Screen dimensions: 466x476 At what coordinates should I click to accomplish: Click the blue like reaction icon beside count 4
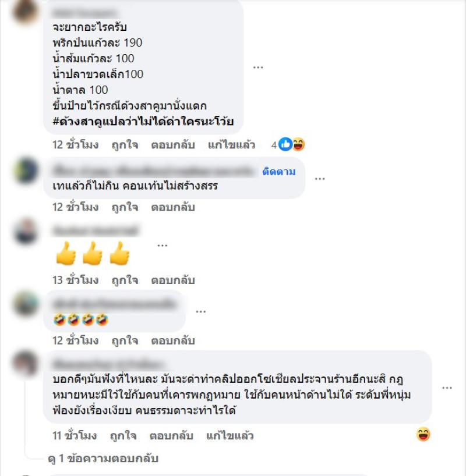(x=285, y=144)
